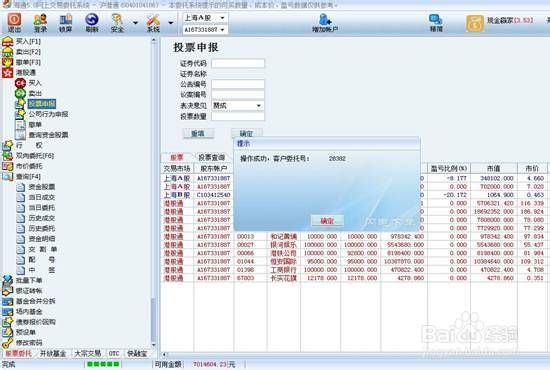Screen dimensions: 550x370
Task: Open 市价委托 item
Action: coord(29,166)
